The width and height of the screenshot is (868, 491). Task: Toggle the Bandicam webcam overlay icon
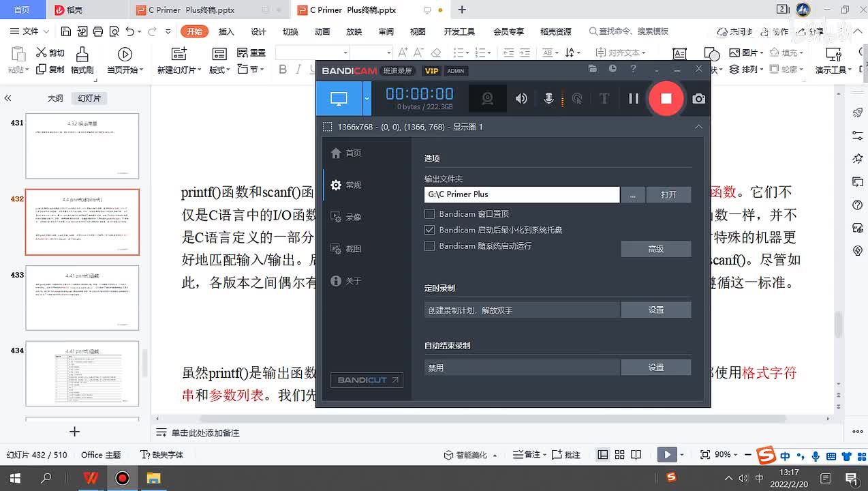[x=487, y=98]
